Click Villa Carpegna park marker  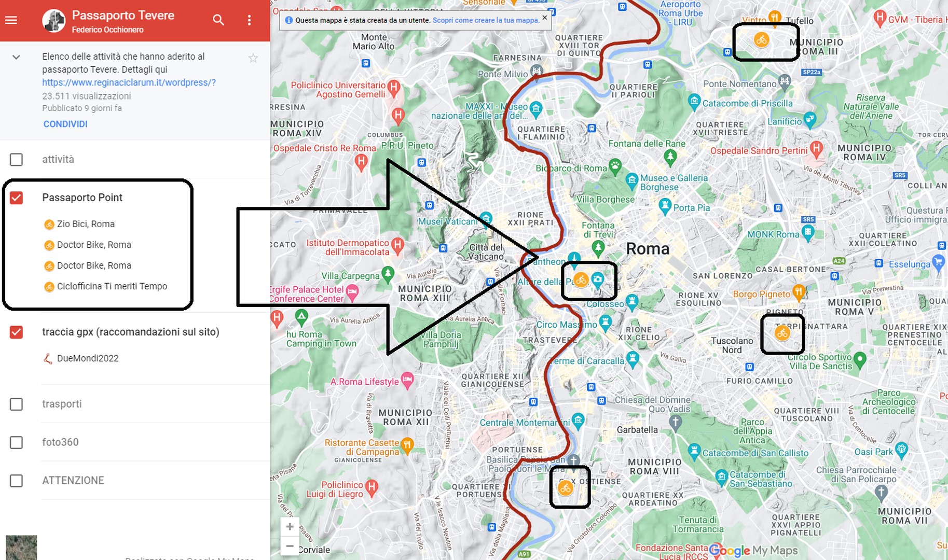388,274
